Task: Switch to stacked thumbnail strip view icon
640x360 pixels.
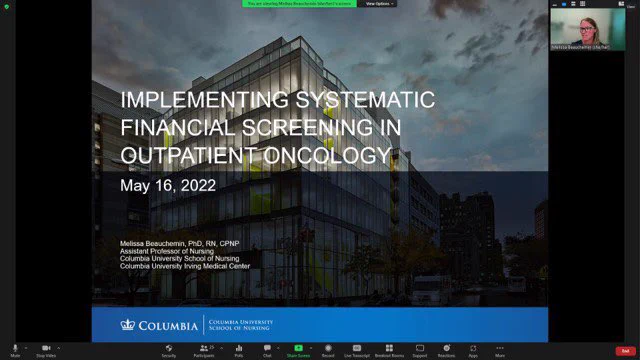Action: (x=573, y=4)
